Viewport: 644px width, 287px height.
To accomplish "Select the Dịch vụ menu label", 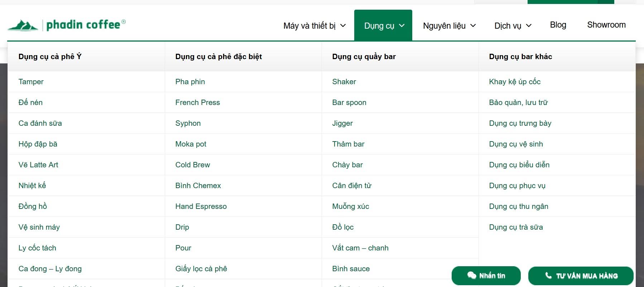I will (x=508, y=26).
